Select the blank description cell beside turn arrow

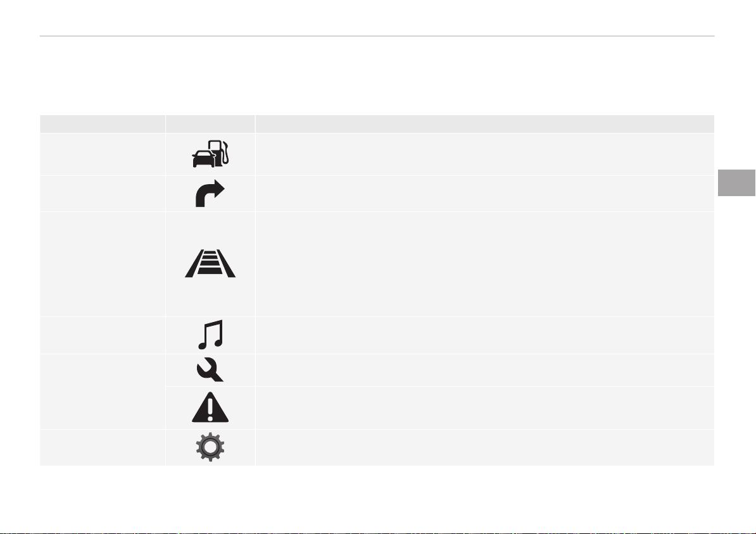pos(484,193)
